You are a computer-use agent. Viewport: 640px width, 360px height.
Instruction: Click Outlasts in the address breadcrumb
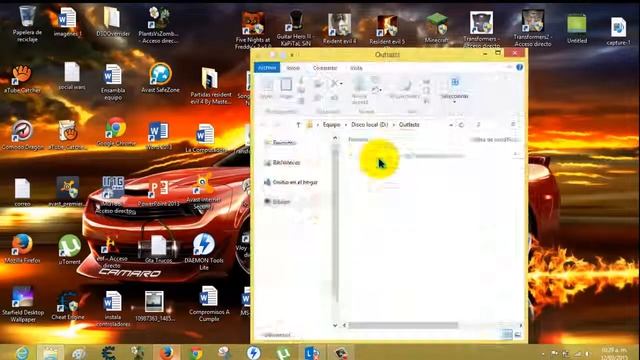click(409, 125)
